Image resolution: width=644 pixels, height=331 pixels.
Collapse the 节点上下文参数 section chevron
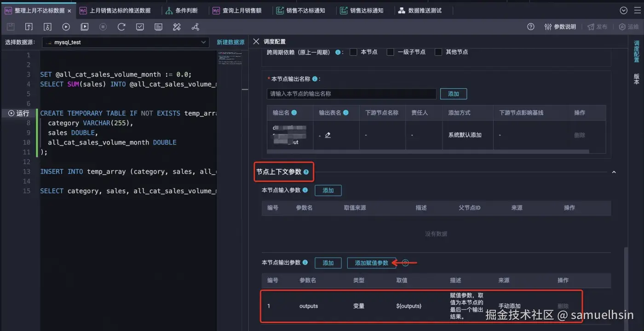tap(614, 172)
